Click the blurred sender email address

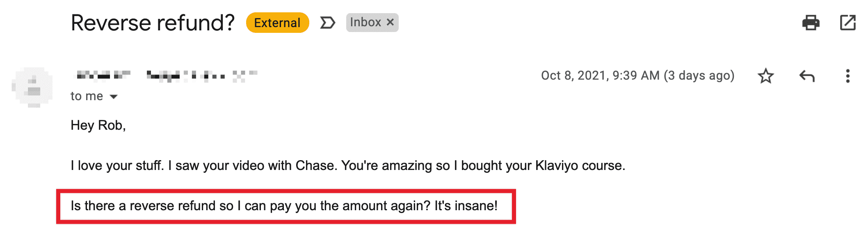[202, 76]
